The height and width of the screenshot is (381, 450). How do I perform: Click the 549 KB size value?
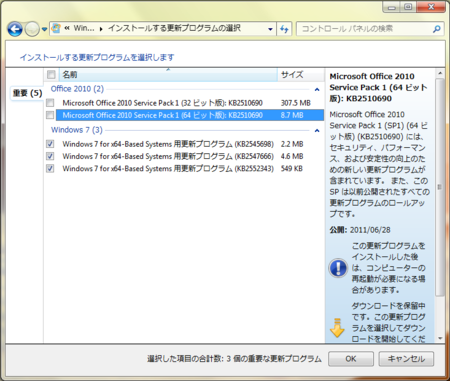coord(292,169)
